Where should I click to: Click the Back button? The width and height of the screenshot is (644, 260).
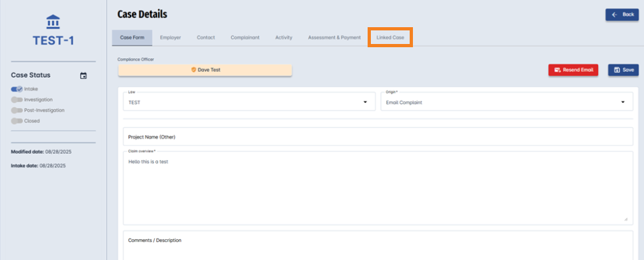pyautogui.click(x=622, y=15)
